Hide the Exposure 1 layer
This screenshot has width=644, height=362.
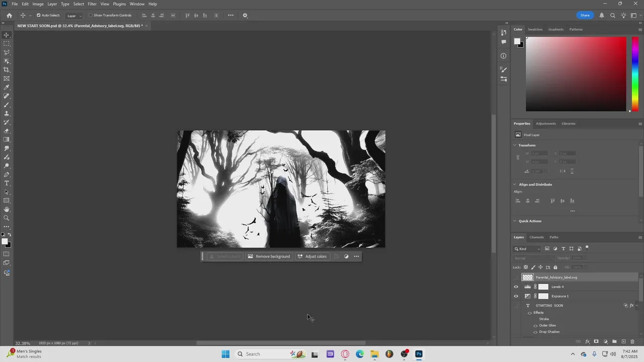click(x=516, y=296)
